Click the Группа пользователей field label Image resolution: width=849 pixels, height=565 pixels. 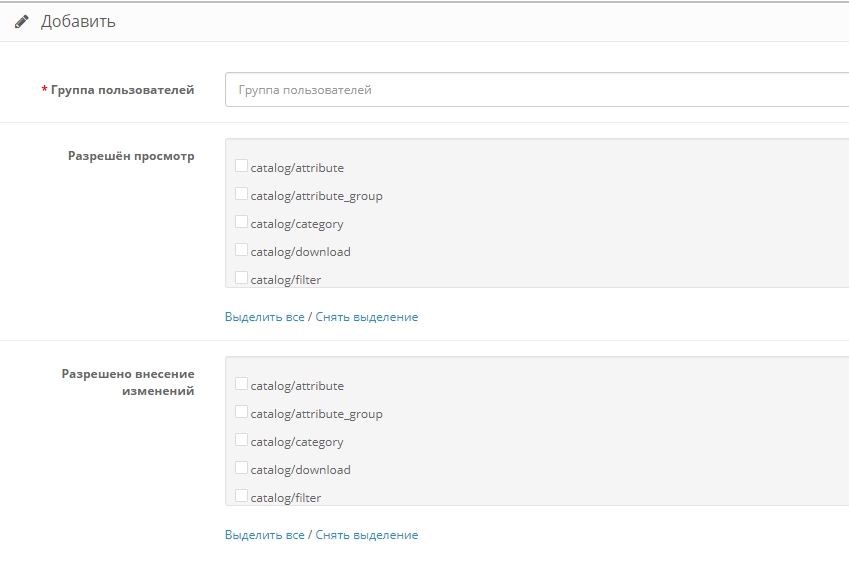click(x=122, y=90)
